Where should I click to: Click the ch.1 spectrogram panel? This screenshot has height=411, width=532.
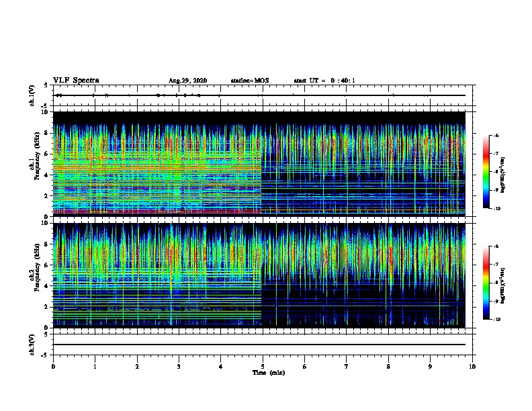point(259,164)
